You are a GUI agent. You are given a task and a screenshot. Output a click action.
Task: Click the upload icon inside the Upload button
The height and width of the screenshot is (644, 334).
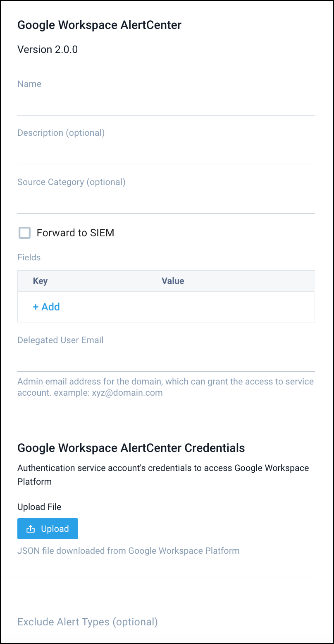tap(31, 529)
